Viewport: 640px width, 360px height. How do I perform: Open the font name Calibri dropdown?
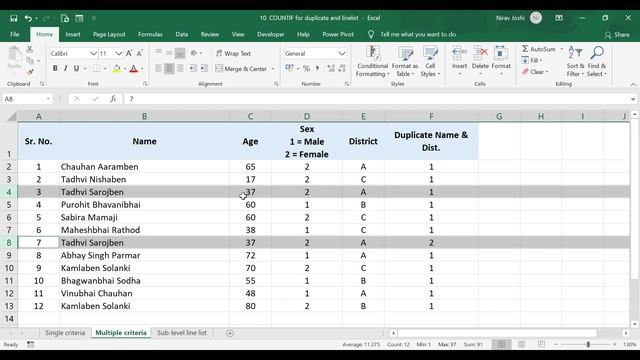point(93,53)
